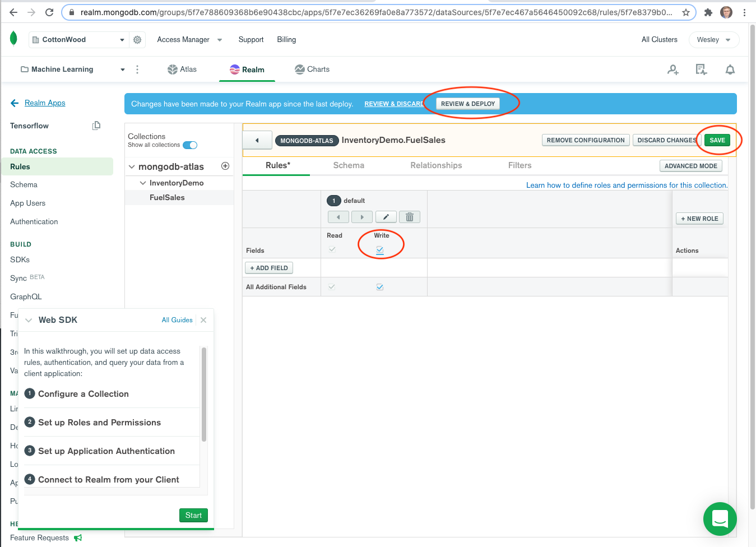The width and height of the screenshot is (756, 547).
Task: Click the REVIEW & DEPLOY button
Action: 468,104
